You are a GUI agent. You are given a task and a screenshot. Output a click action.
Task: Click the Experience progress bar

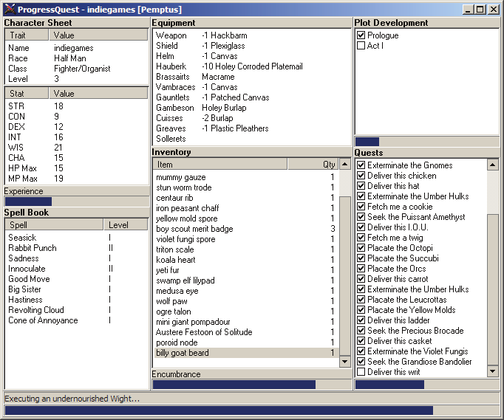[77, 202]
